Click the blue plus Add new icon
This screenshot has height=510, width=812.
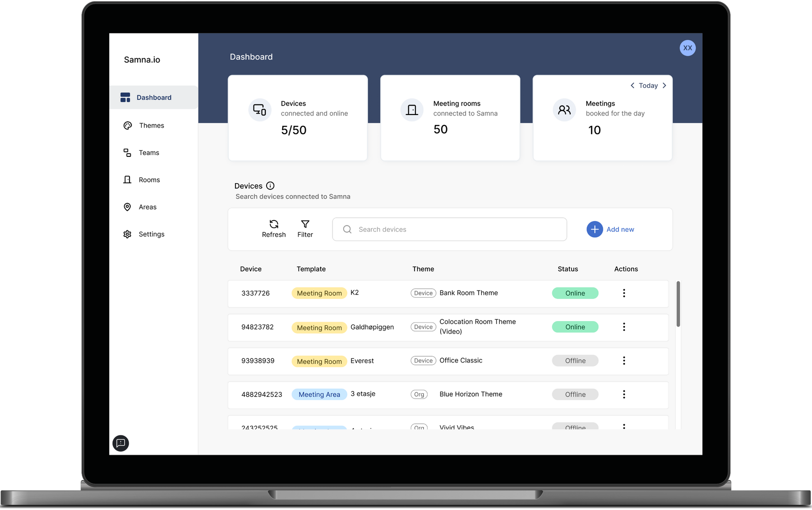pos(595,230)
